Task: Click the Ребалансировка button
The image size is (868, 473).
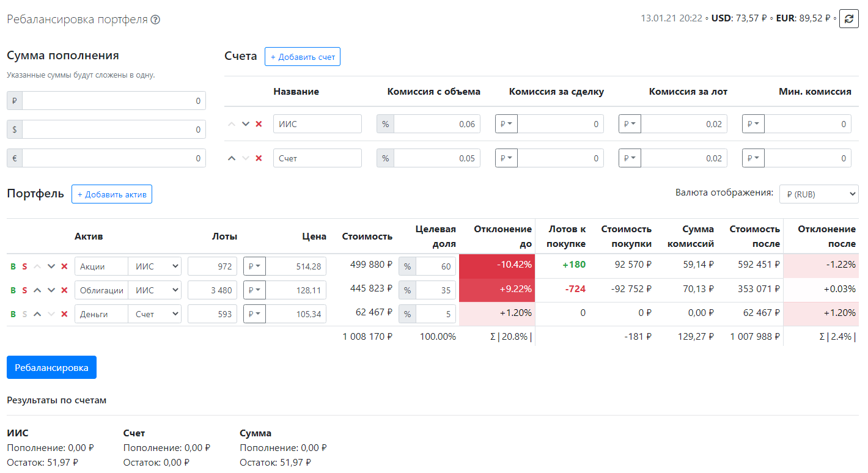Action: pyautogui.click(x=51, y=367)
